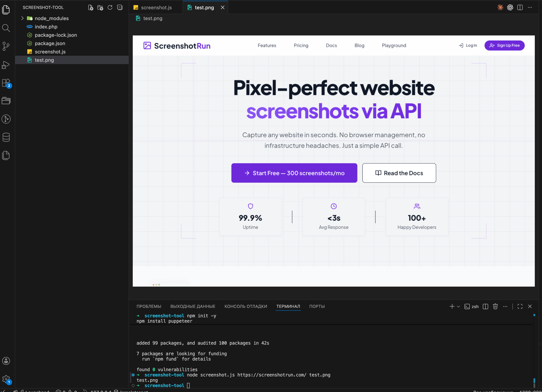The width and height of the screenshot is (542, 392).
Task: Refresh the Explorer file tree
Action: point(110,7)
